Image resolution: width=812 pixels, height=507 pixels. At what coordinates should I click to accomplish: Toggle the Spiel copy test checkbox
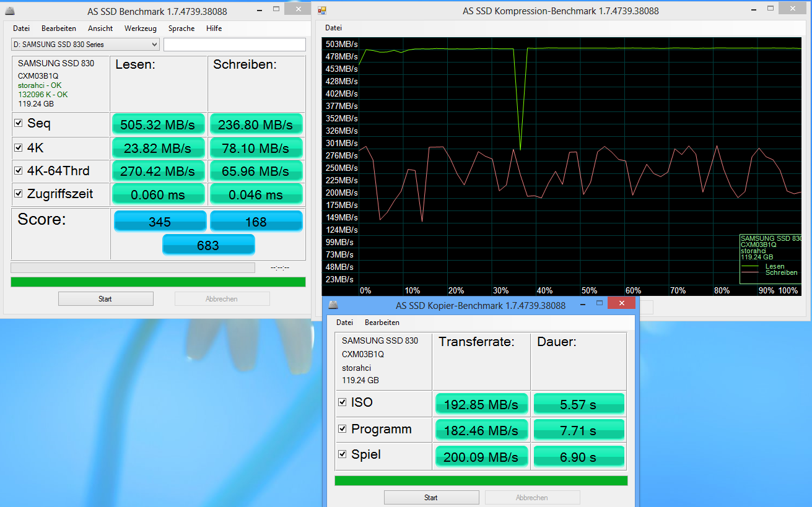(343, 454)
